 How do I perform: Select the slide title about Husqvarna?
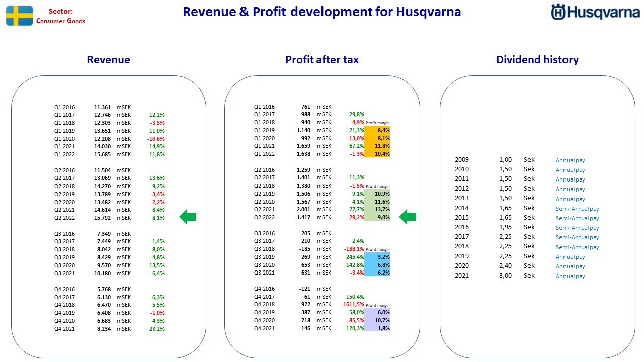pyautogui.click(x=321, y=12)
